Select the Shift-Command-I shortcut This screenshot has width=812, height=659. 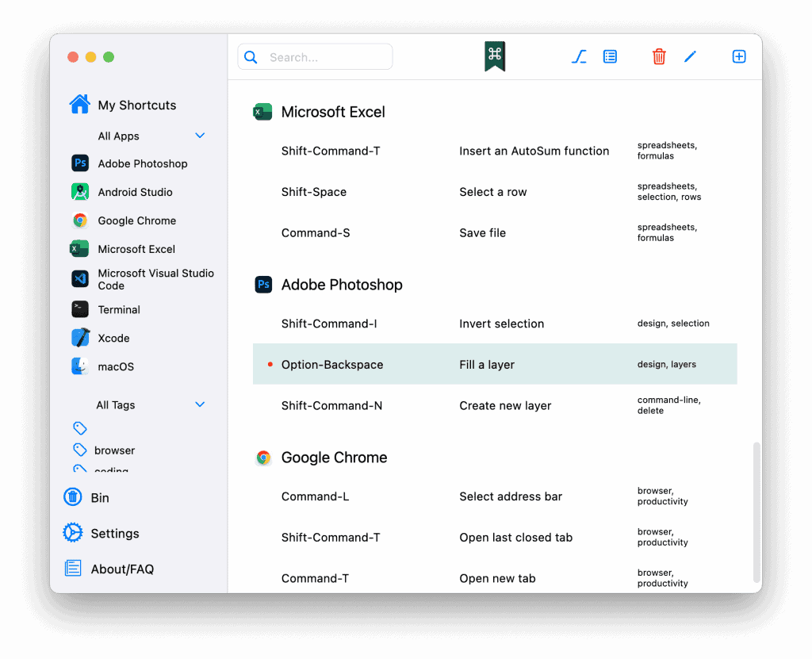click(x=329, y=324)
